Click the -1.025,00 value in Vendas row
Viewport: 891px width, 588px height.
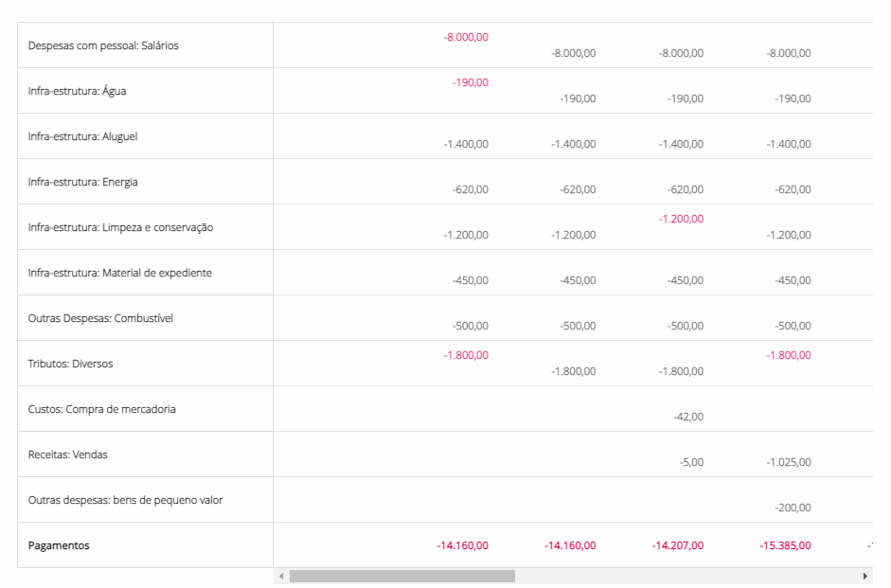pyautogui.click(x=789, y=462)
